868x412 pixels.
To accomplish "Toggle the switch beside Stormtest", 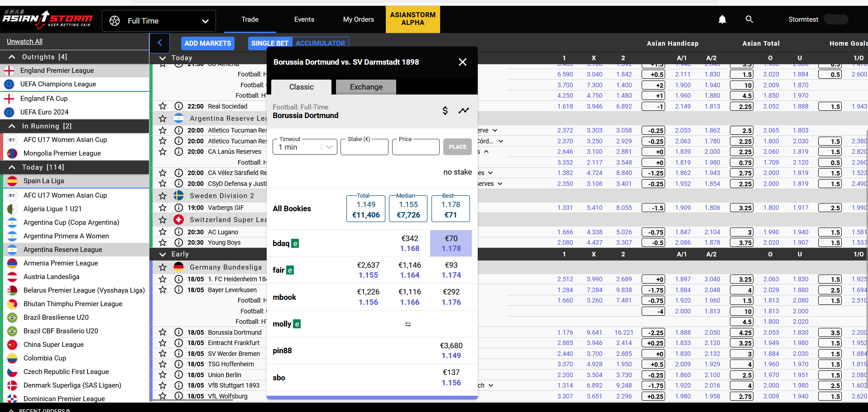I will click(836, 19).
